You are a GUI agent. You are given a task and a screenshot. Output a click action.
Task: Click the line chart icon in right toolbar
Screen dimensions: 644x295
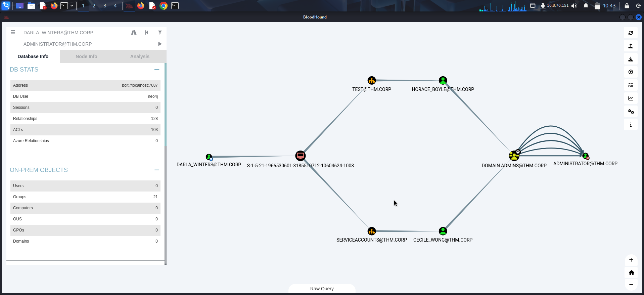click(x=631, y=98)
